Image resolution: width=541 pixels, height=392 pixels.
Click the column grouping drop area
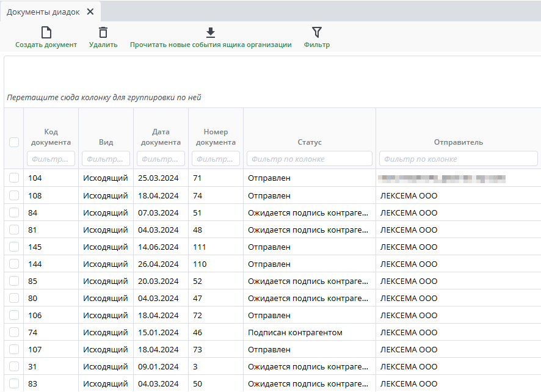point(104,98)
